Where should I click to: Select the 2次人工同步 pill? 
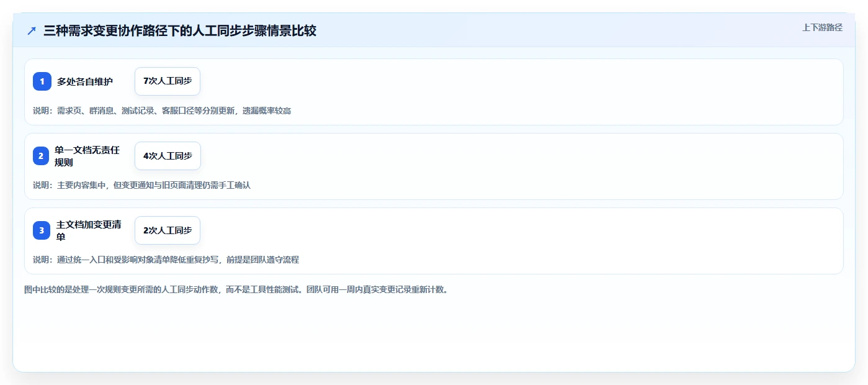168,230
